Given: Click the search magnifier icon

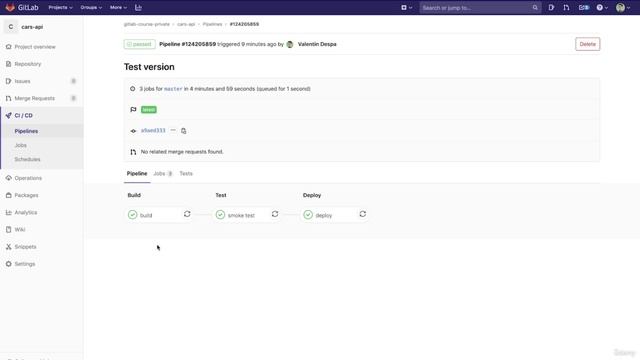Looking at the screenshot, I should click(x=535, y=8).
